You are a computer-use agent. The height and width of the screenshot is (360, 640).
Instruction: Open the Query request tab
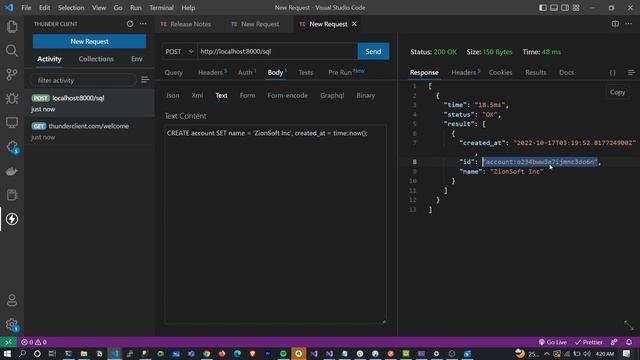point(173,72)
